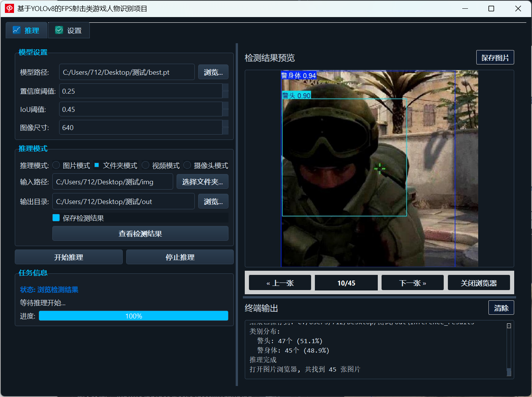Increase the 图像尺寸 value with the up arrow

(225, 124)
